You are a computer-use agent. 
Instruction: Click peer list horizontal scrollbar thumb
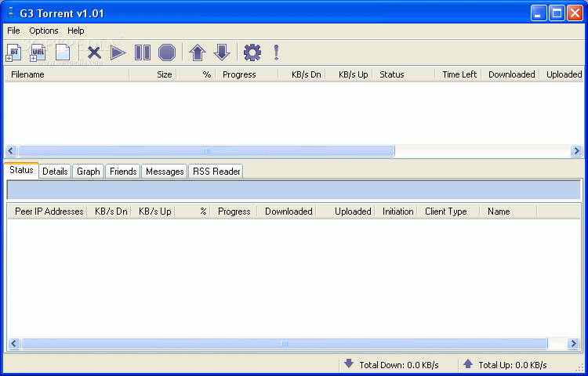285,343
